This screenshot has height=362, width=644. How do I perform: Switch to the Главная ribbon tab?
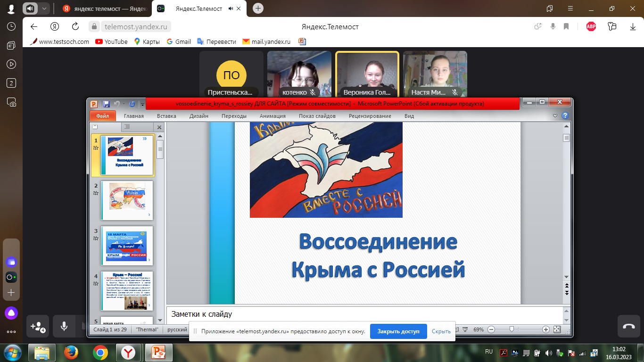coord(134,116)
